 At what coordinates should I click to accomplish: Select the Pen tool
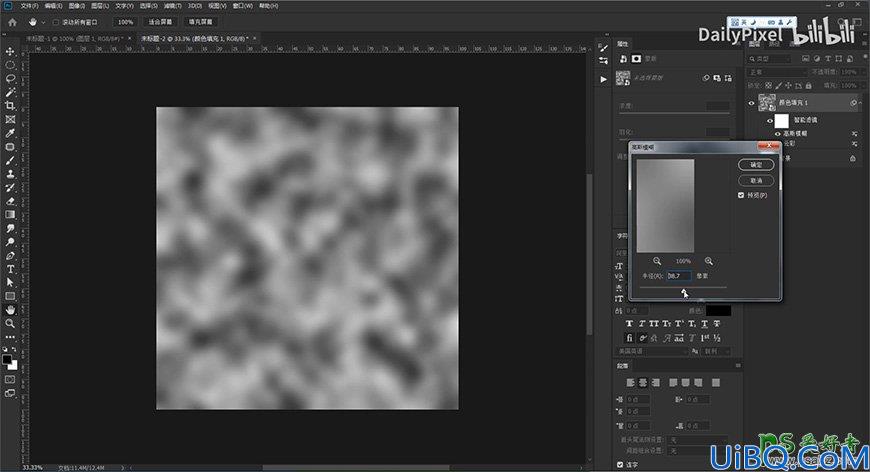pos(10,256)
